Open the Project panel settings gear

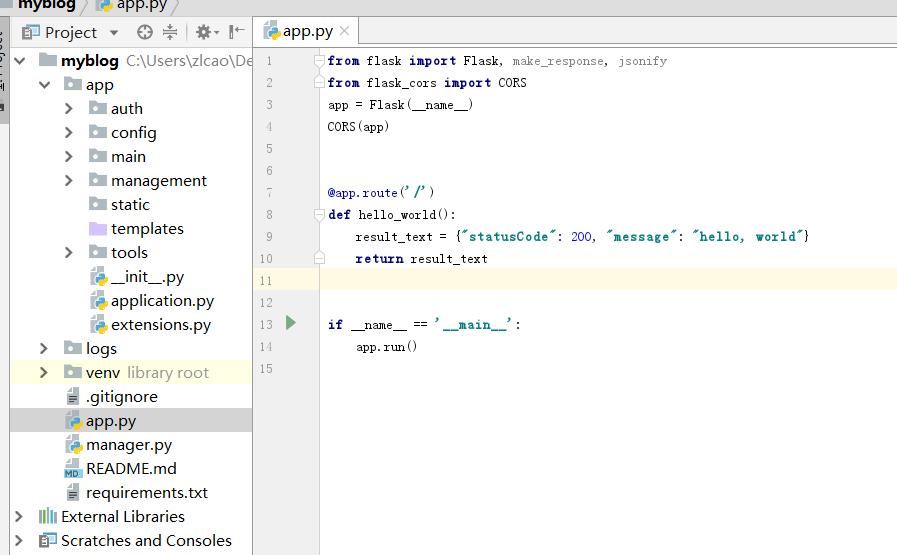[x=203, y=32]
